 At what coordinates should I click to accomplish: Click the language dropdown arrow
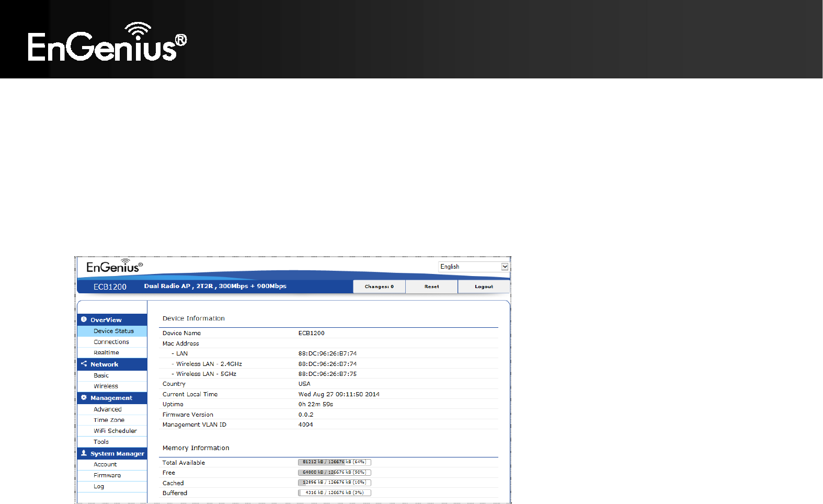point(505,267)
